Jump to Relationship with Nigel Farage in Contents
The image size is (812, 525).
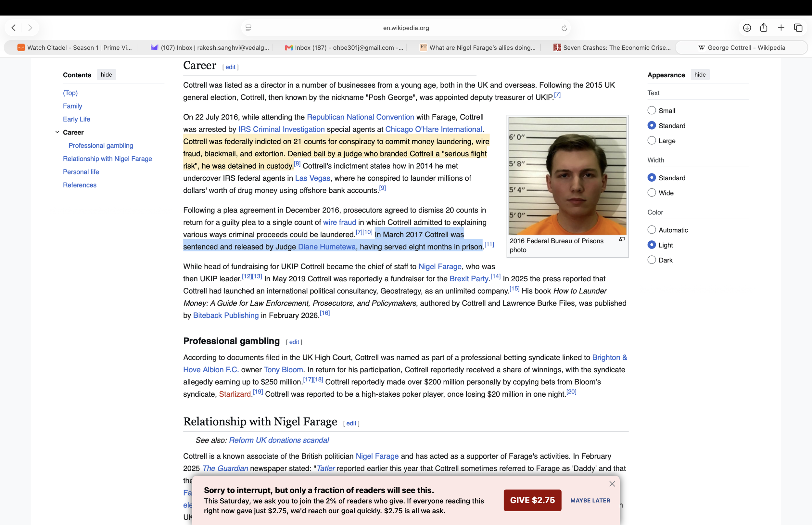pyautogui.click(x=107, y=159)
